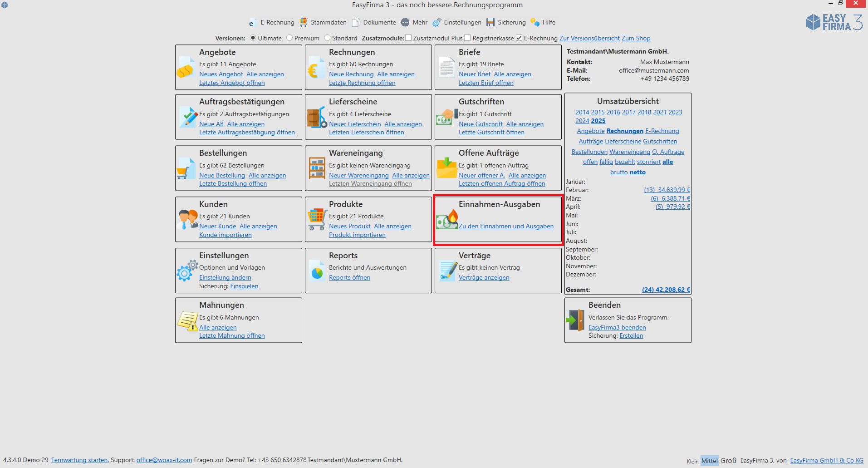Click the Neue Rechnung link
868x468 pixels.
tap(351, 74)
